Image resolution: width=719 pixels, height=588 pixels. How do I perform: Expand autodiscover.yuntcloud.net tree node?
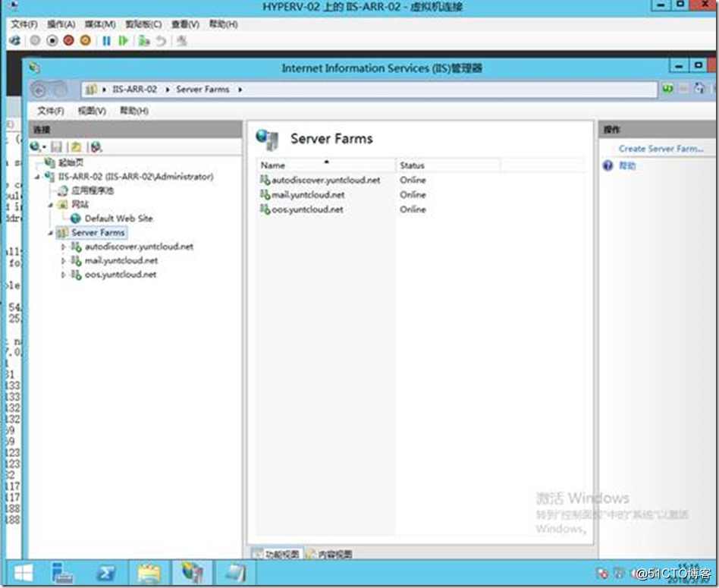coord(63,247)
